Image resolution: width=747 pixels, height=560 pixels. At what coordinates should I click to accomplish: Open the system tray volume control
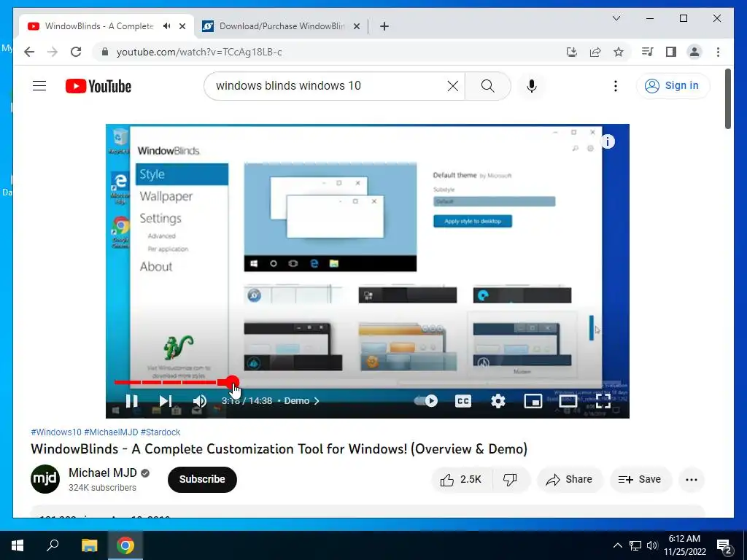click(652, 545)
